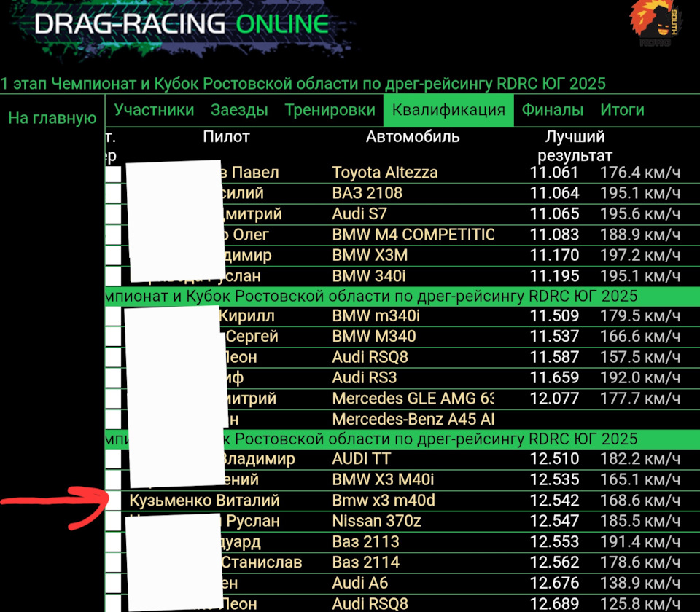The width and height of the screenshot is (700, 612).
Task: Click the AUDI TT car cell
Action: pos(361,458)
